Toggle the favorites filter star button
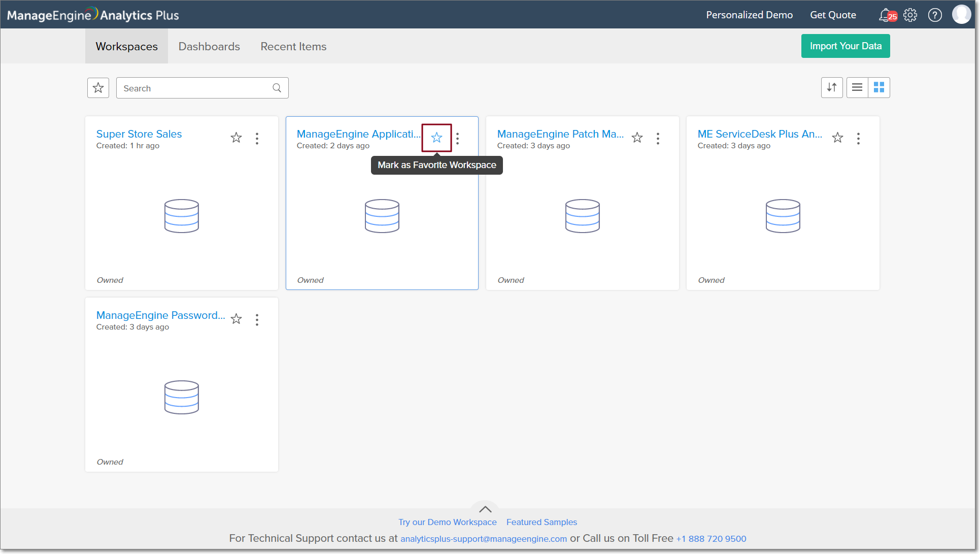This screenshot has width=980, height=554. pos(98,88)
